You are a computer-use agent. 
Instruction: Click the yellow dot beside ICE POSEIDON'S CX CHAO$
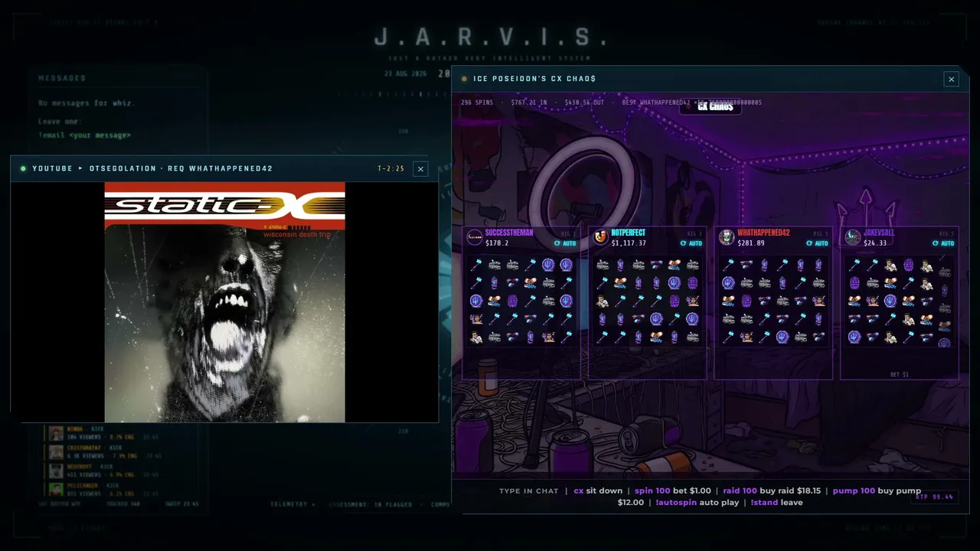point(464,79)
